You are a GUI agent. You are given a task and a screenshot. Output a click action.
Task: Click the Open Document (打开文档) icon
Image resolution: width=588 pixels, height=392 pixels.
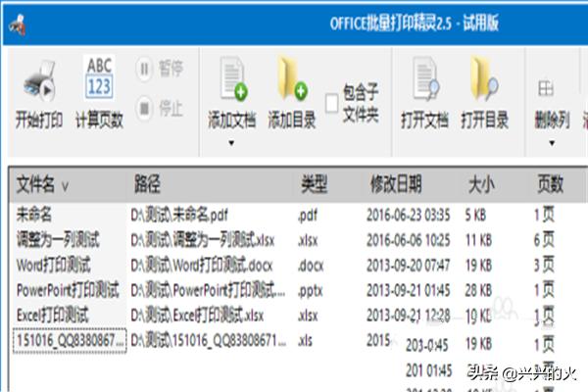click(425, 78)
